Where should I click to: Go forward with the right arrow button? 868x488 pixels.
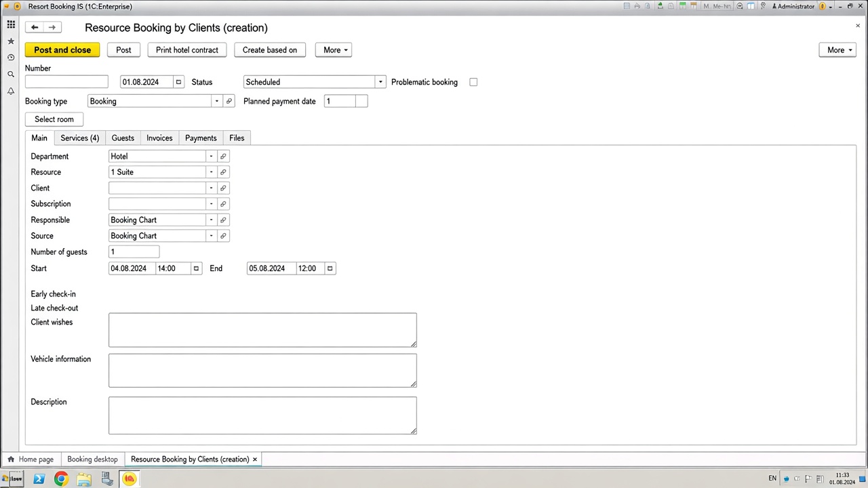point(52,27)
